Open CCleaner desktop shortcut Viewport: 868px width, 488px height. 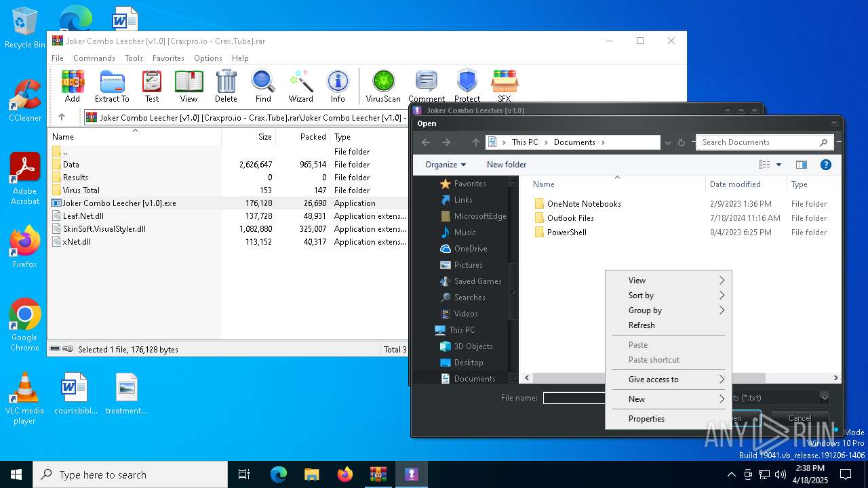click(x=24, y=102)
